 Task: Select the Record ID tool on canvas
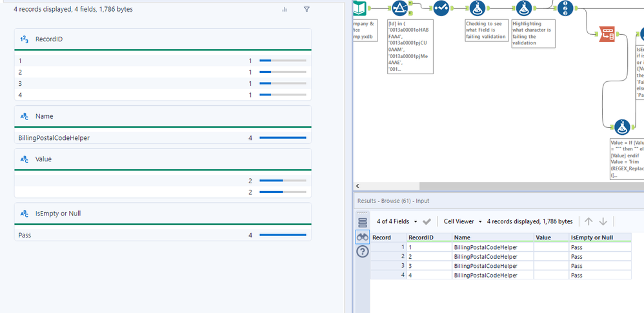[x=565, y=8]
